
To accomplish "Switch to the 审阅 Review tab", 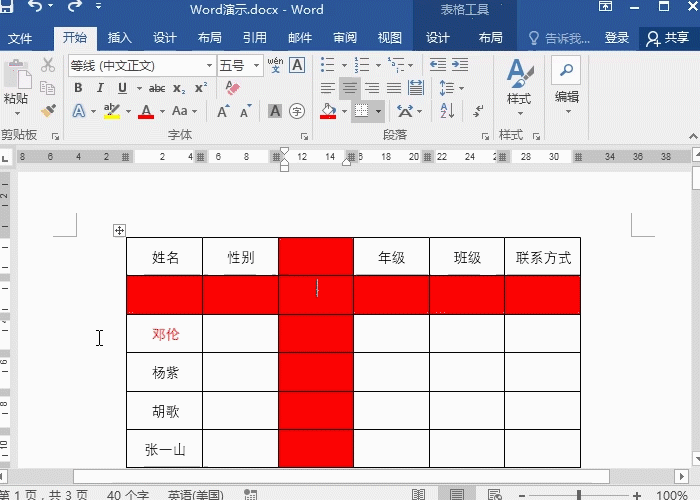I will [x=345, y=38].
